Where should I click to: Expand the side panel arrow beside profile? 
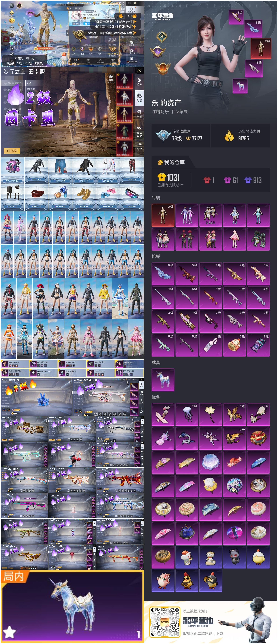click(67, 33)
